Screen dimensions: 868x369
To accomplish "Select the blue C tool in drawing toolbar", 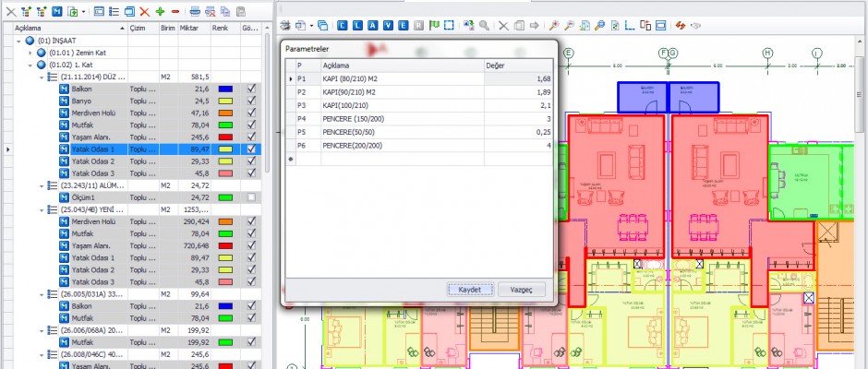I will tap(344, 25).
